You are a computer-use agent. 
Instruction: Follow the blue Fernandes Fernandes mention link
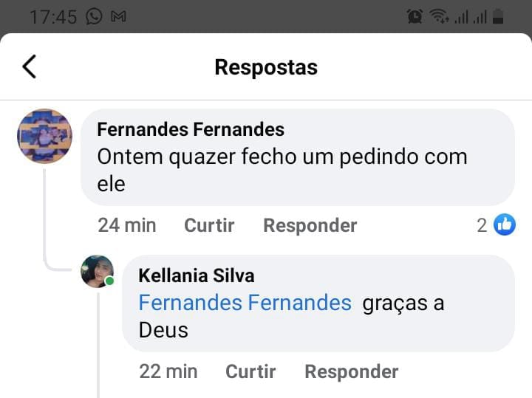[245, 303]
